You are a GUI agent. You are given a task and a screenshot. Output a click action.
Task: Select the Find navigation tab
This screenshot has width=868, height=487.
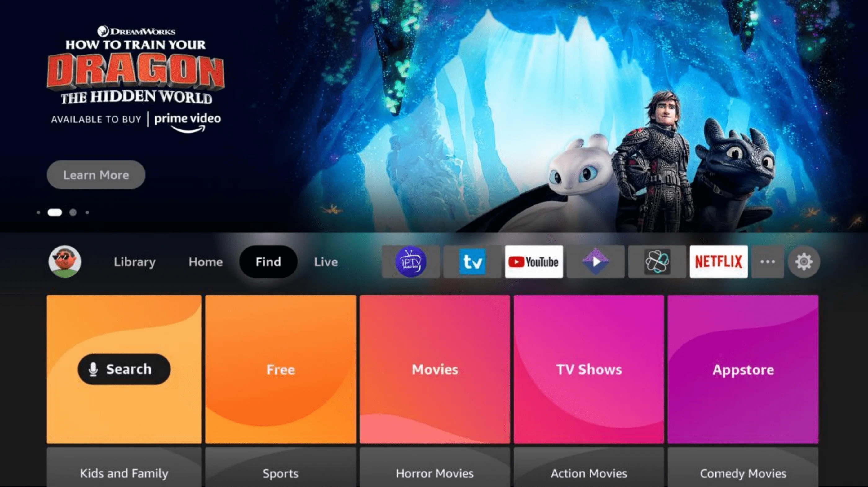pos(268,262)
